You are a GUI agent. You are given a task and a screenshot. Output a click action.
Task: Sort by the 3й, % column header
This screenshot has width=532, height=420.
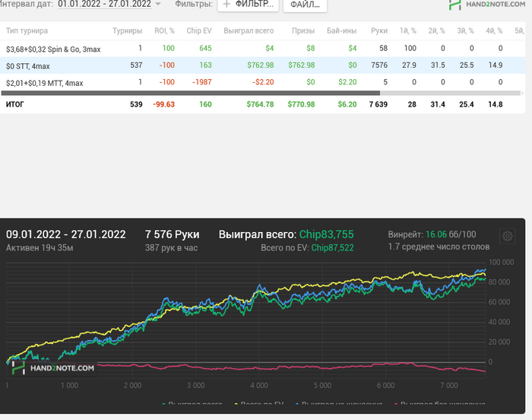[465, 30]
